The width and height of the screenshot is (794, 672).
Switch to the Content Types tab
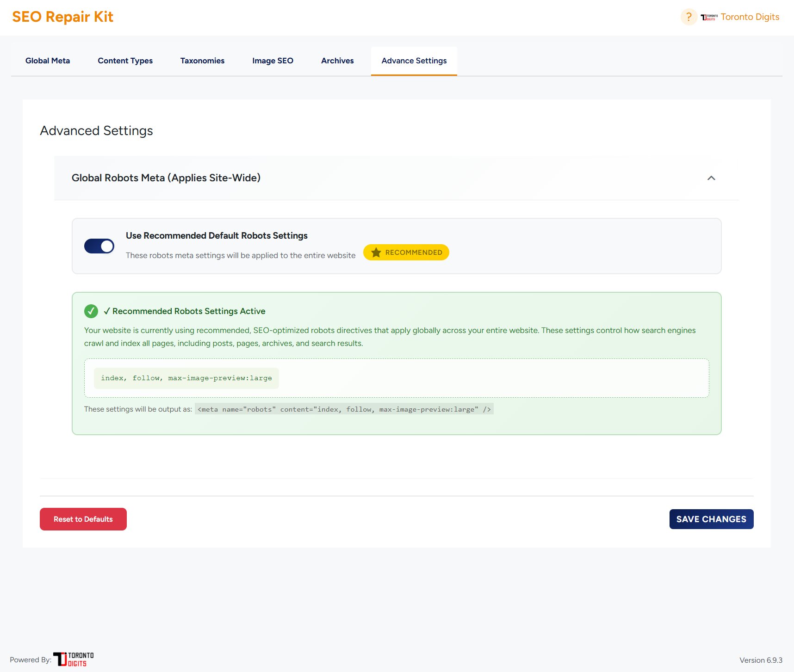125,61
